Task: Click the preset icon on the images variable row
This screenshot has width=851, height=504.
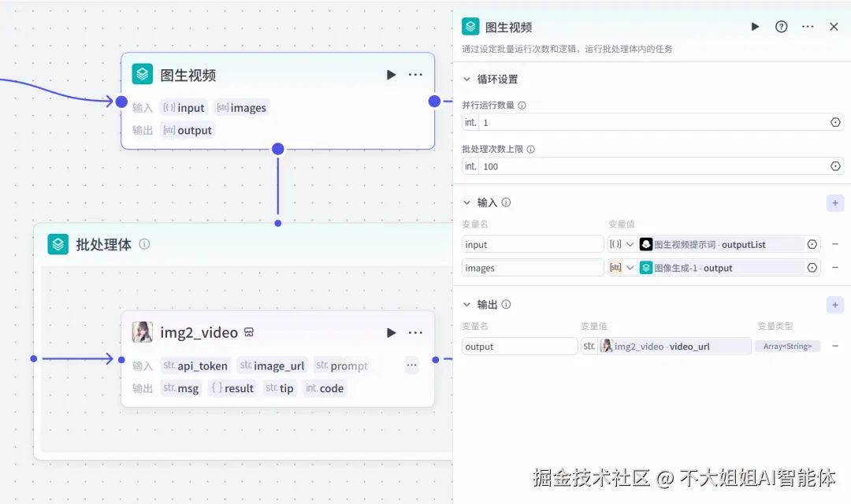Action: (x=812, y=267)
